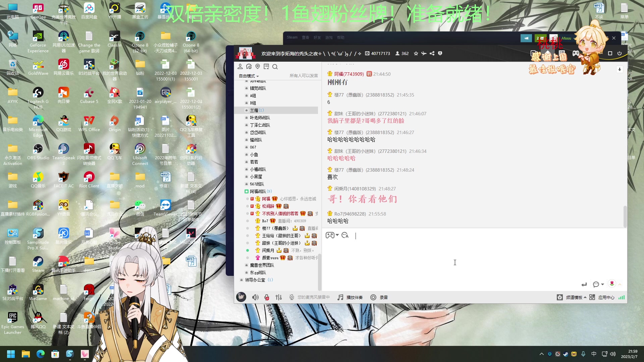The image size is (644, 362).
Task: Click the favorite star icon in YY header
Action: tap(416, 53)
